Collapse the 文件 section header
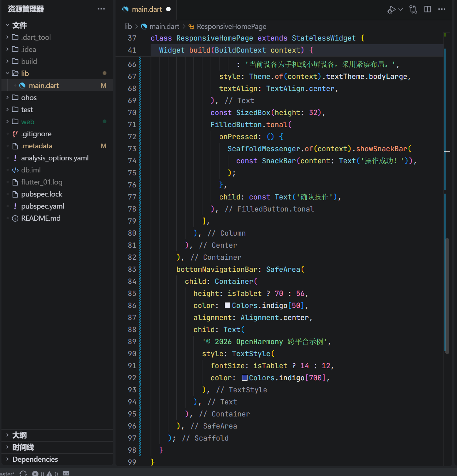This screenshot has width=457, height=476. pos(57,25)
